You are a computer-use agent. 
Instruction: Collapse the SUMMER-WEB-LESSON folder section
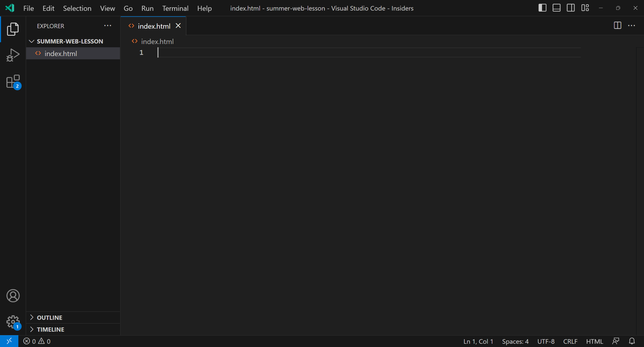(x=32, y=41)
